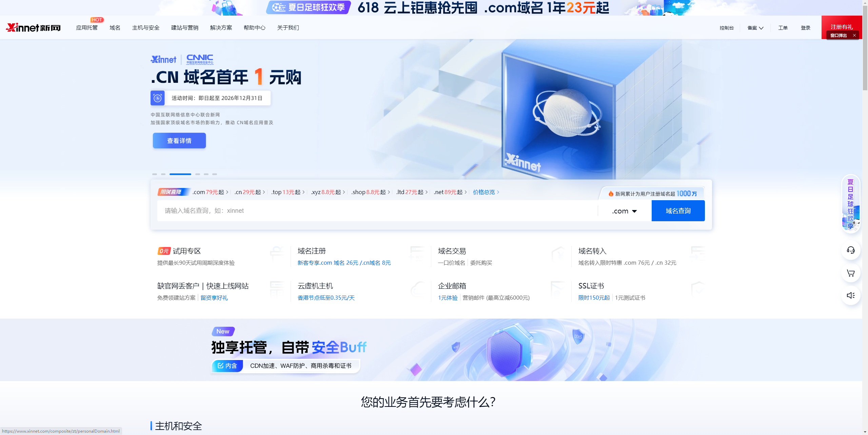Open the shopping cart icon

click(851, 273)
